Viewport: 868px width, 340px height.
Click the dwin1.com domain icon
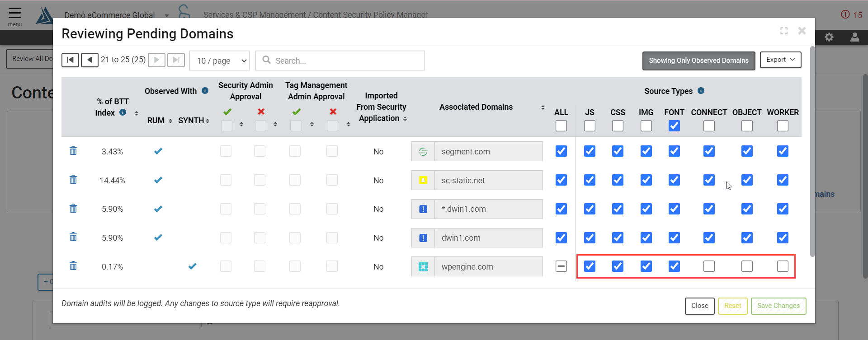pyautogui.click(x=423, y=238)
